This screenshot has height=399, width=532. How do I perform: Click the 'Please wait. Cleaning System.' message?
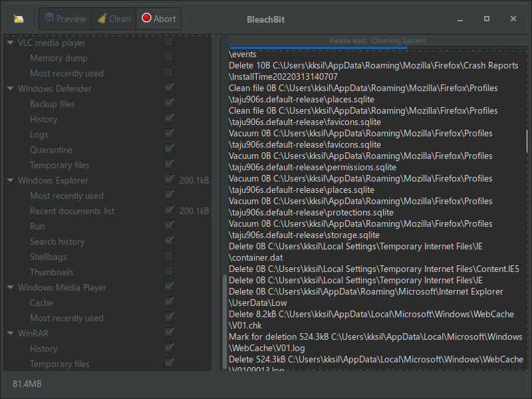point(378,41)
